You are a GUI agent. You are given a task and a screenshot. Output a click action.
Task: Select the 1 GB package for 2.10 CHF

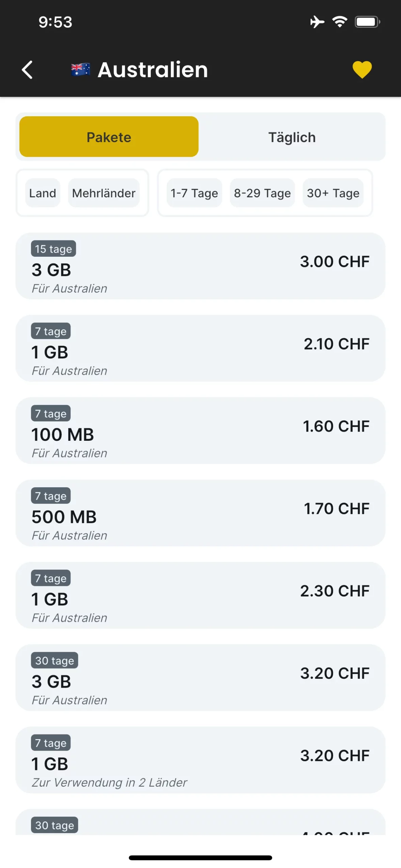pyautogui.click(x=200, y=348)
